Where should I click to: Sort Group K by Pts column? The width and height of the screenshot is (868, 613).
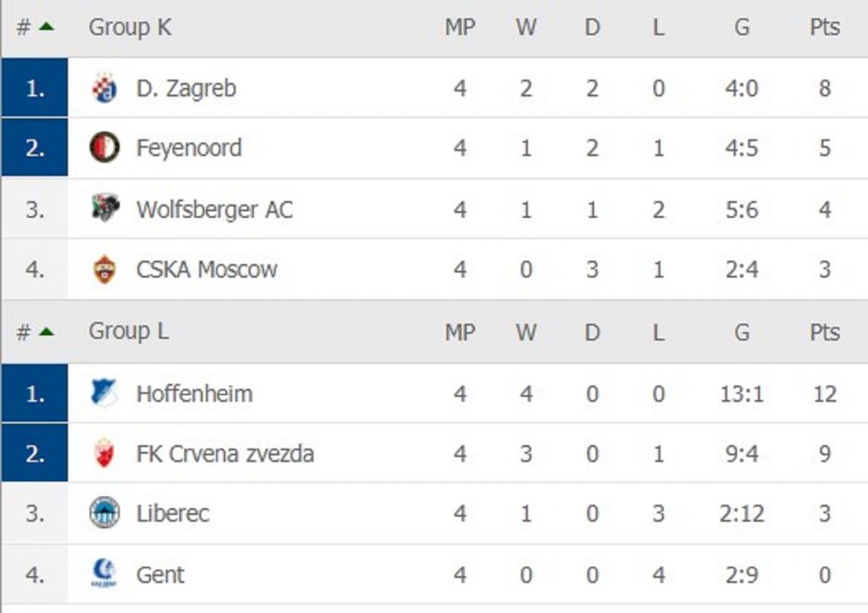824,27
